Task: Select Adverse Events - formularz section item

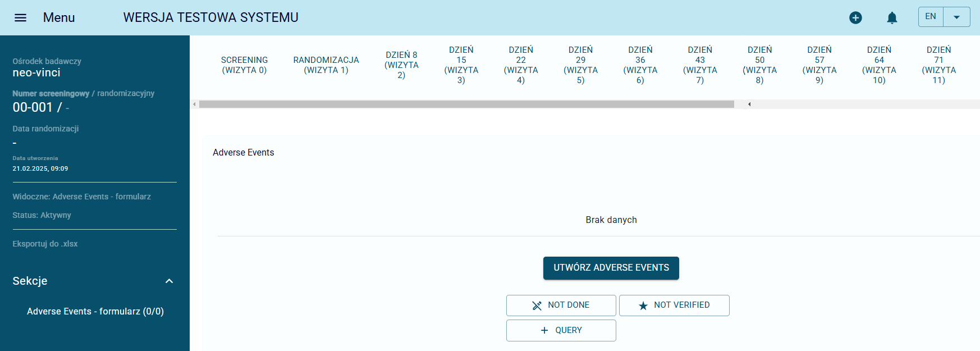Action: coord(95,311)
